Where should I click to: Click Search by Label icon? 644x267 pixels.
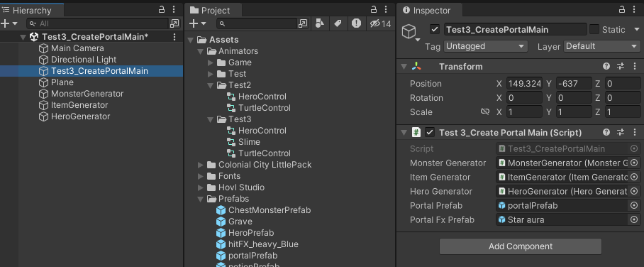(338, 23)
